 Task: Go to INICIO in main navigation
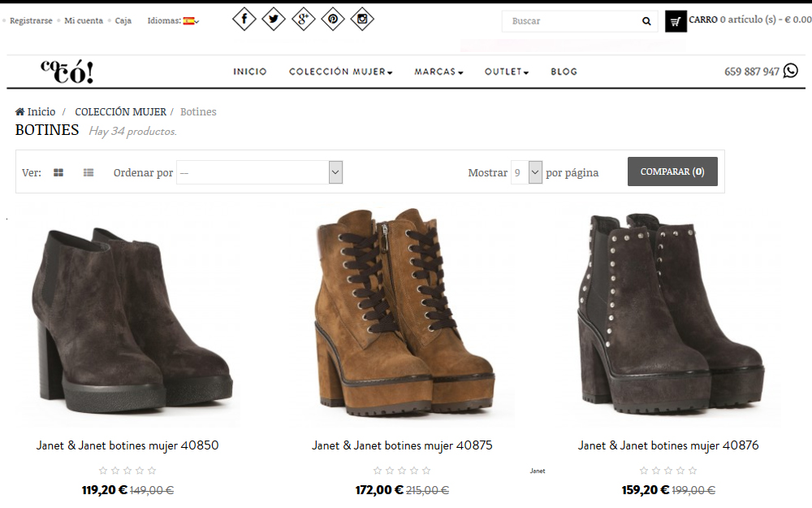click(249, 72)
